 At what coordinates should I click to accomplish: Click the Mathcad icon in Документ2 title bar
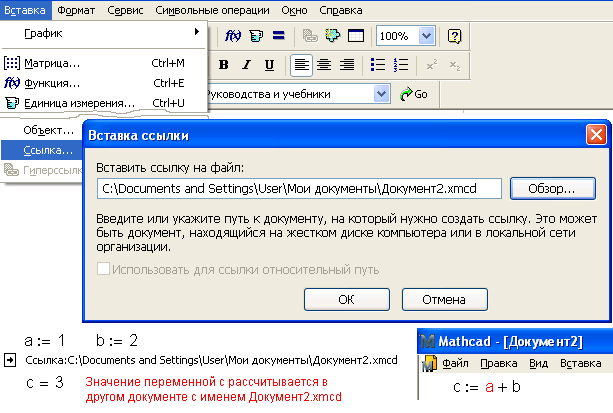(x=428, y=341)
